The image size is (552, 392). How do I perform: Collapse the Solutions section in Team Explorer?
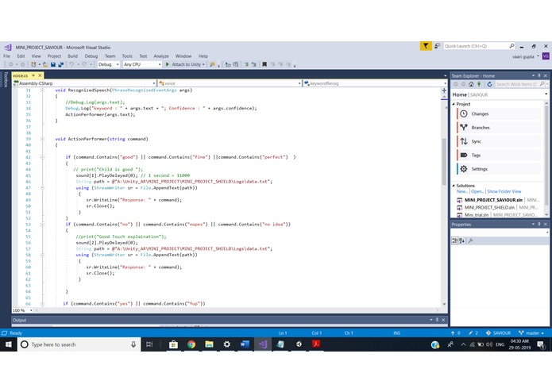(x=454, y=186)
